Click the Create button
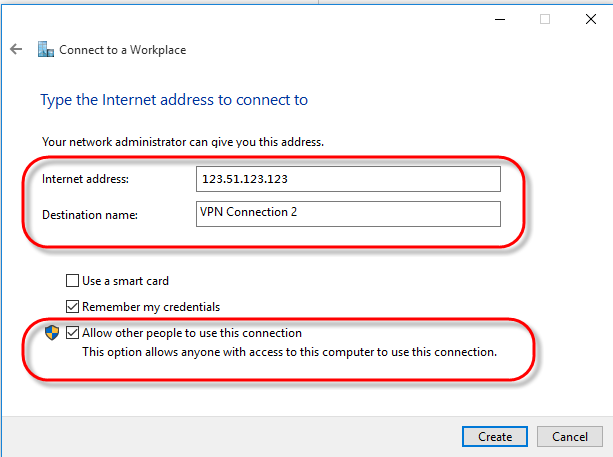This screenshot has height=457, width=613. pyautogui.click(x=495, y=436)
